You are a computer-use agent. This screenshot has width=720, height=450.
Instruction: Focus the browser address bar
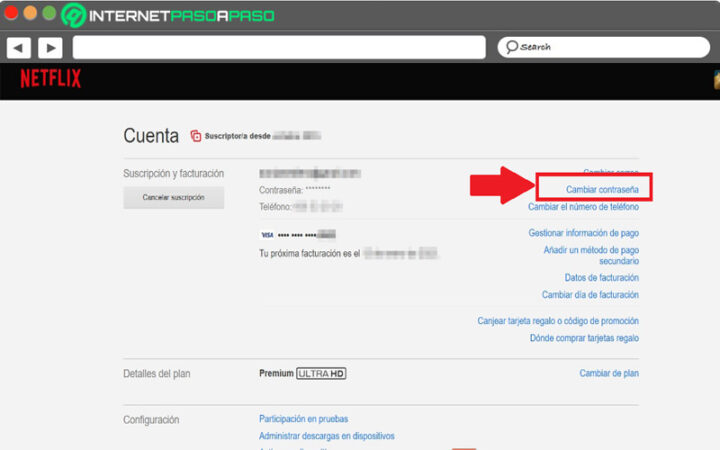point(279,47)
